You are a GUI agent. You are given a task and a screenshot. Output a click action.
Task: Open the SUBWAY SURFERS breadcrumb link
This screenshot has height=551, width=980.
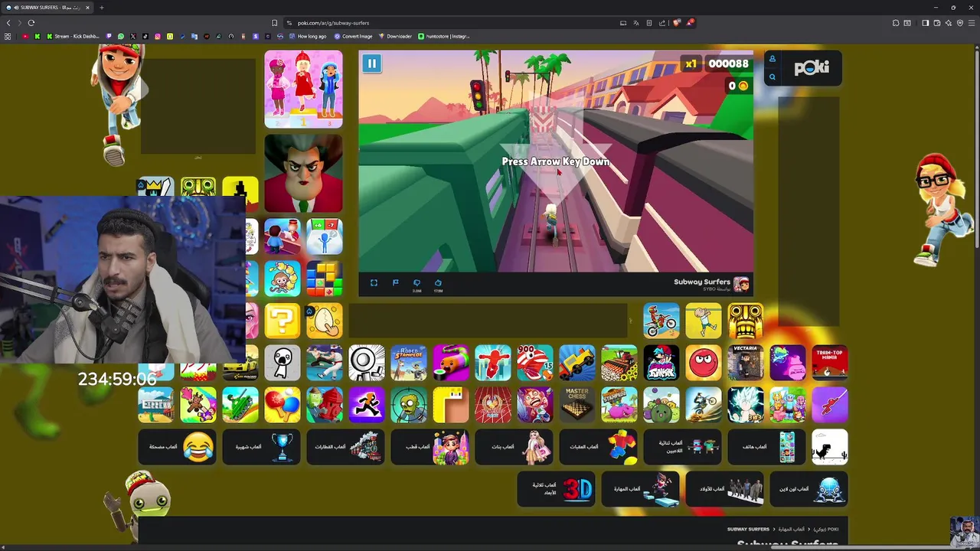tap(748, 530)
